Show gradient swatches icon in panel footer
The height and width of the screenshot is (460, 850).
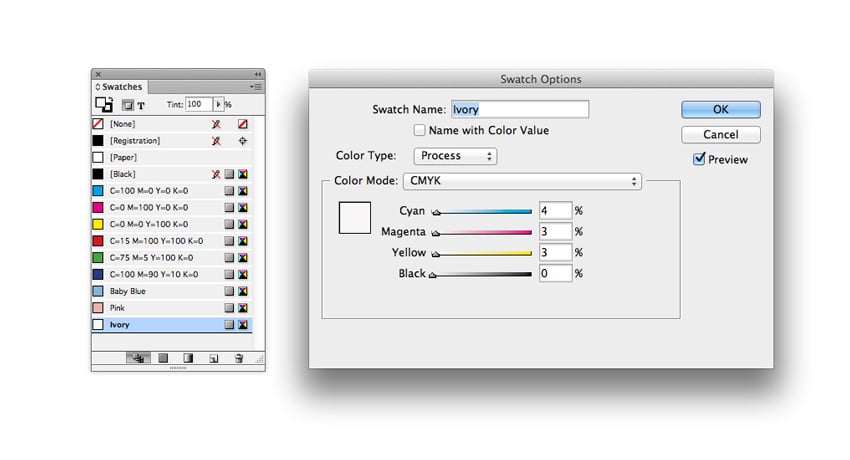pos(187,358)
